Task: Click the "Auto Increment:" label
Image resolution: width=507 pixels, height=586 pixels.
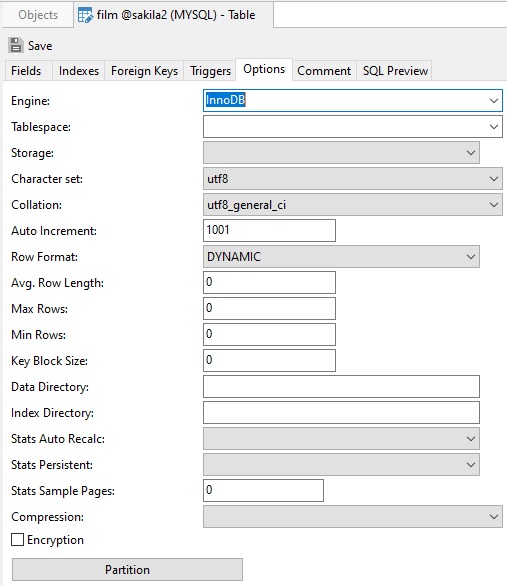Action: pyautogui.click(x=54, y=231)
